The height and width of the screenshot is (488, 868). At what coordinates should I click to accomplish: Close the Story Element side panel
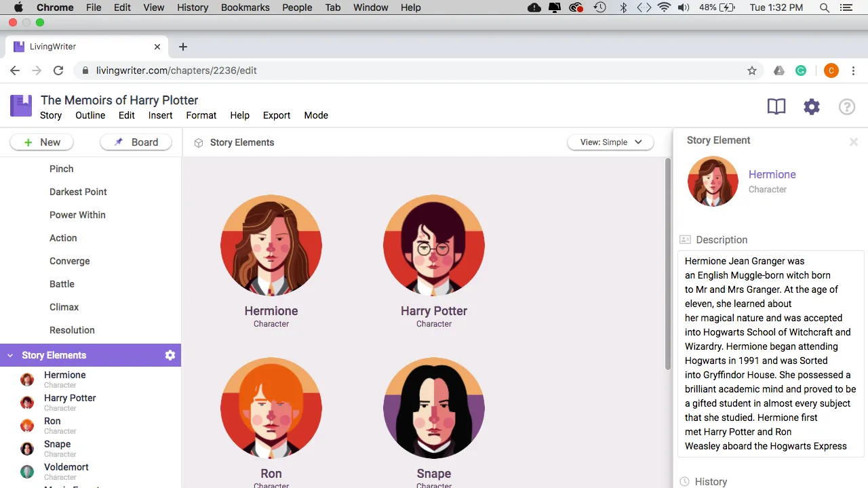854,142
